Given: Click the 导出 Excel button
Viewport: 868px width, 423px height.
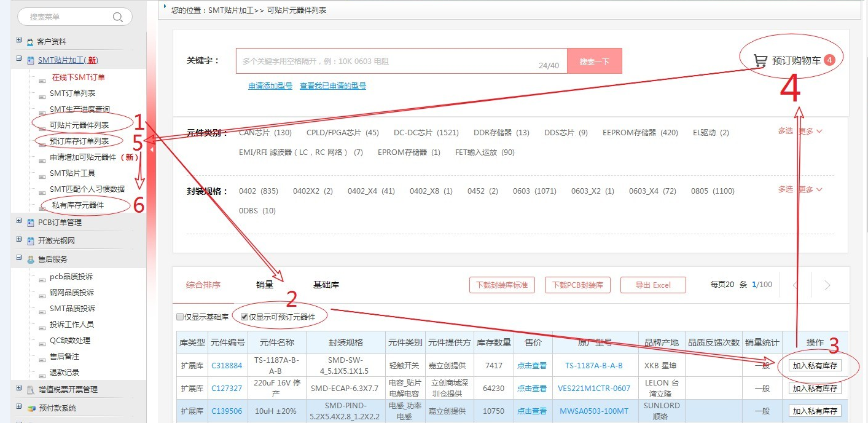Looking at the screenshot, I should 652,285.
